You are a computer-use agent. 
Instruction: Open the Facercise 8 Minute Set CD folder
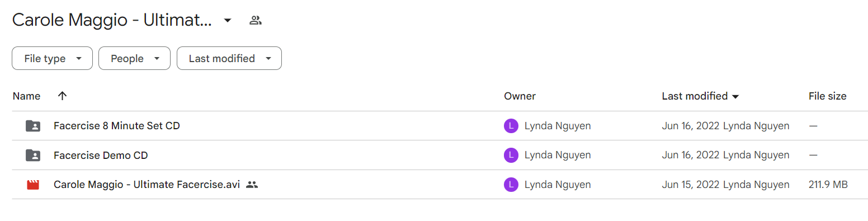[117, 126]
